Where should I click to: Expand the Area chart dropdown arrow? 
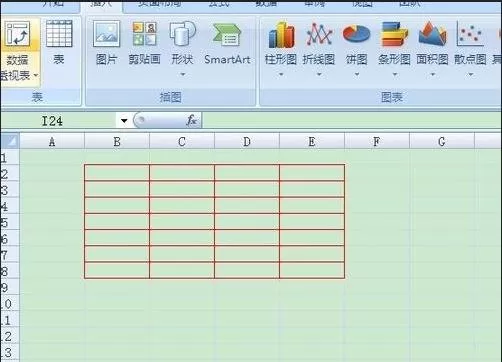tap(433, 75)
